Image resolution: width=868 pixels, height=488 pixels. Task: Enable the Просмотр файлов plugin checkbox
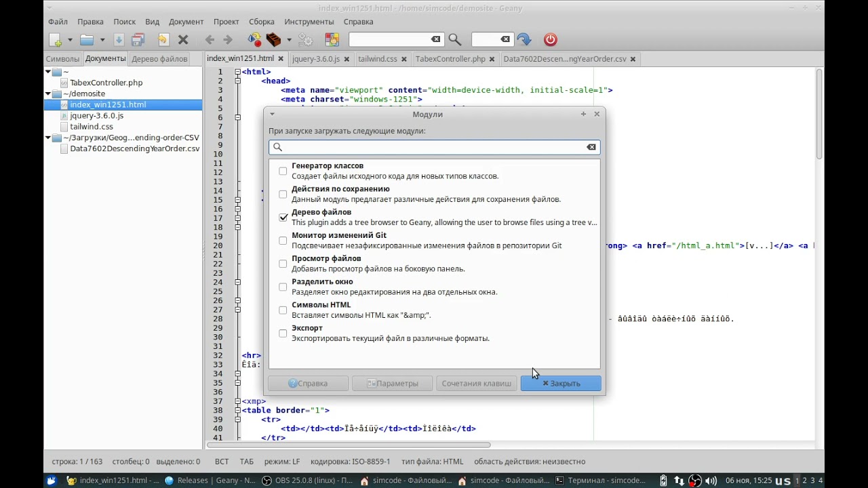pos(283,264)
